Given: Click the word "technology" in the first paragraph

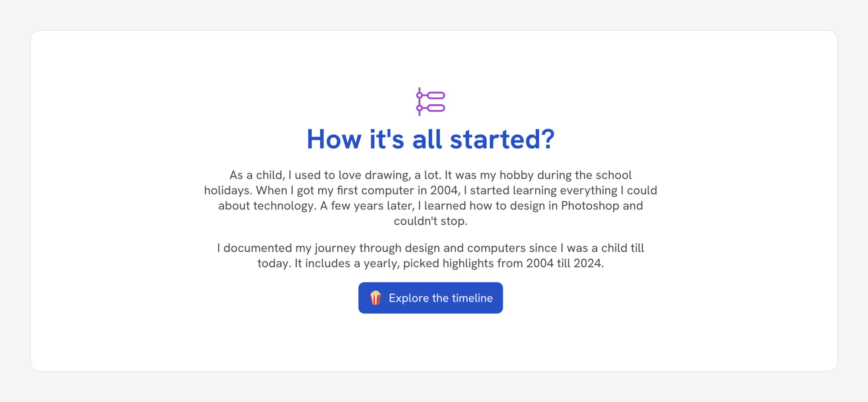Looking at the screenshot, I should [x=284, y=206].
